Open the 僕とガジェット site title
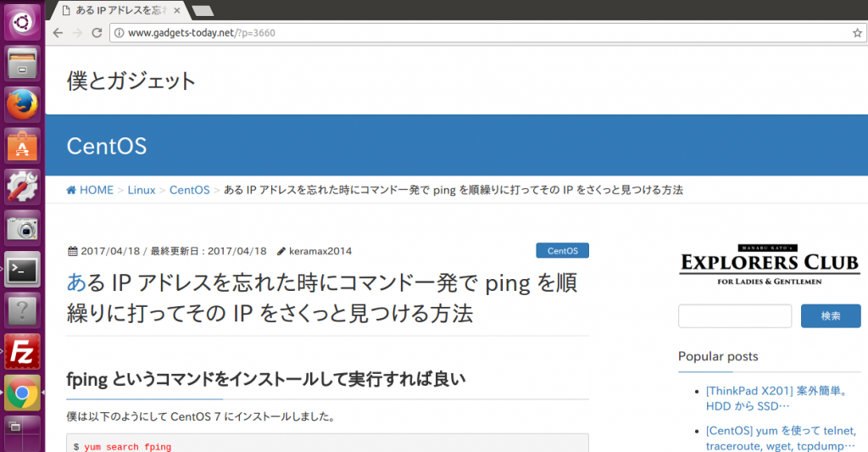 131,81
